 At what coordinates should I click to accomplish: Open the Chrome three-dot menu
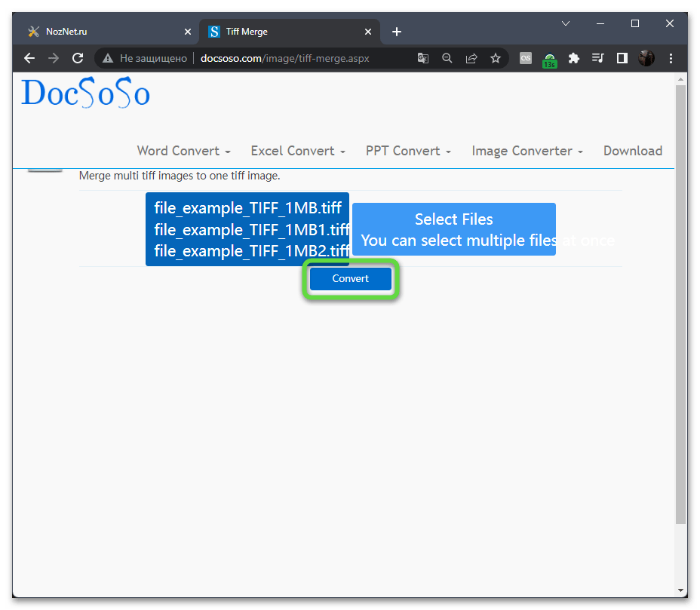[x=671, y=59]
